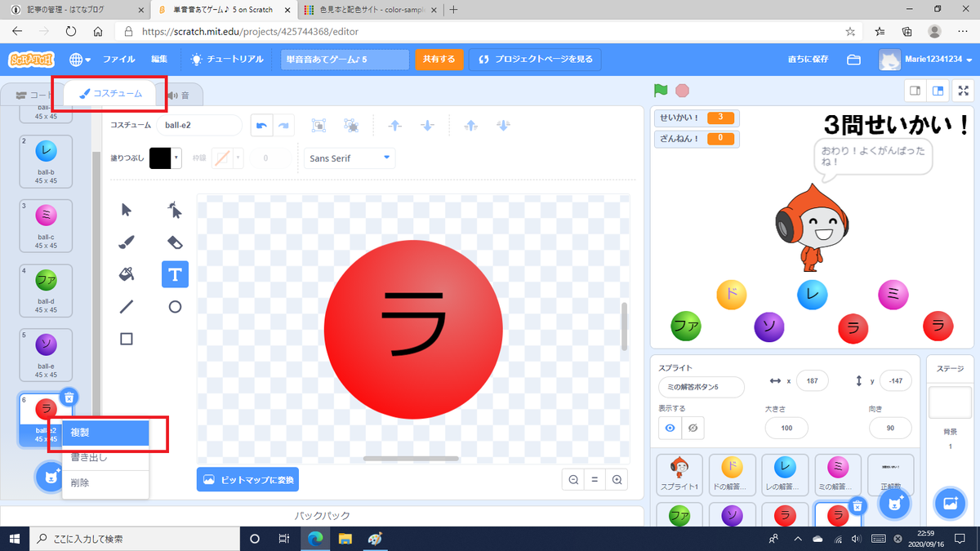Select the arrow Select tool
Screen dimensions: 980x551
[x=127, y=210]
